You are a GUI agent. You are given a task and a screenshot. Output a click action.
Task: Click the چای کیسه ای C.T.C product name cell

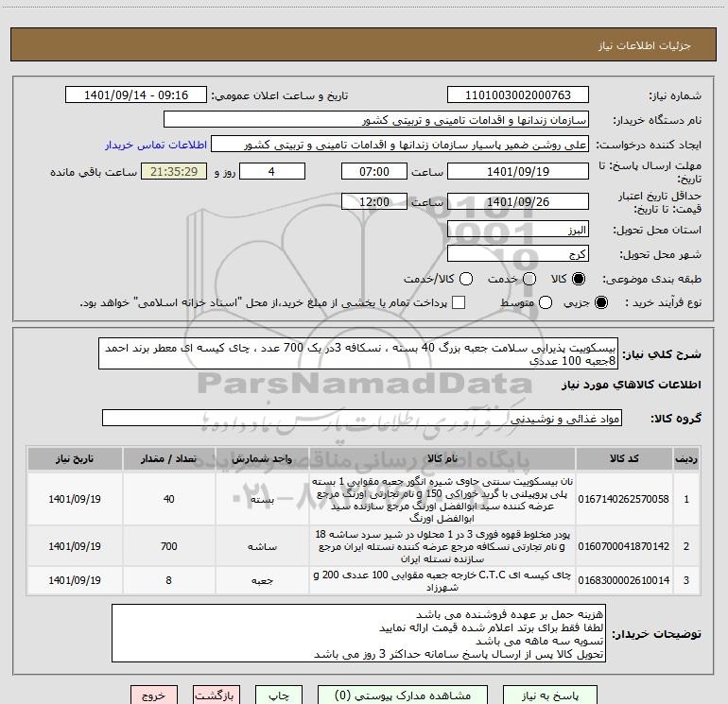click(442, 580)
